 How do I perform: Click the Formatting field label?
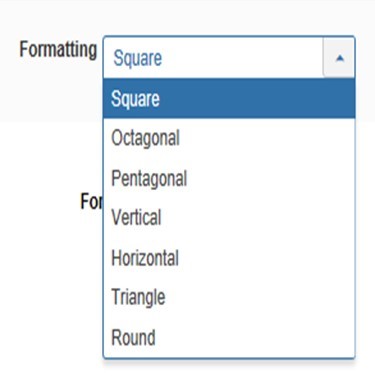pyautogui.click(x=58, y=50)
